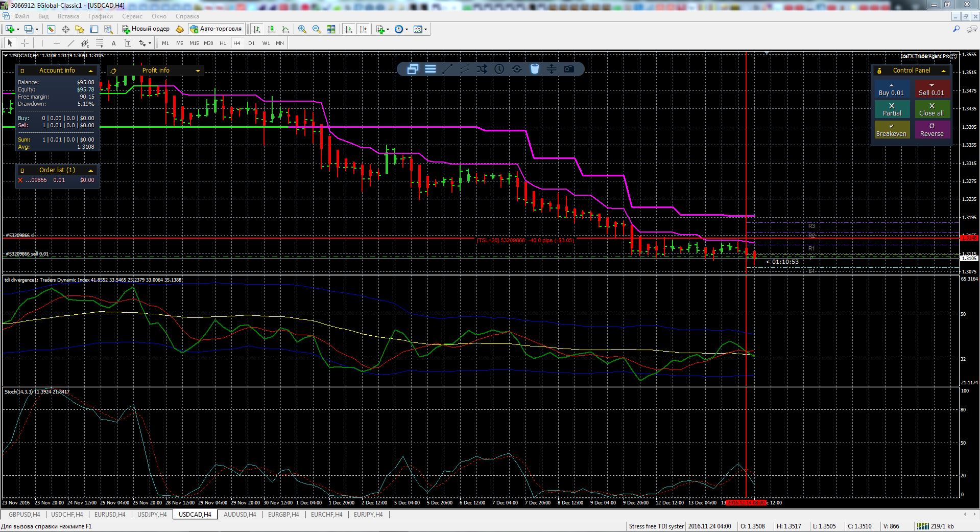The image size is (980, 532).
Task: Open the Графики menu
Action: (100, 16)
